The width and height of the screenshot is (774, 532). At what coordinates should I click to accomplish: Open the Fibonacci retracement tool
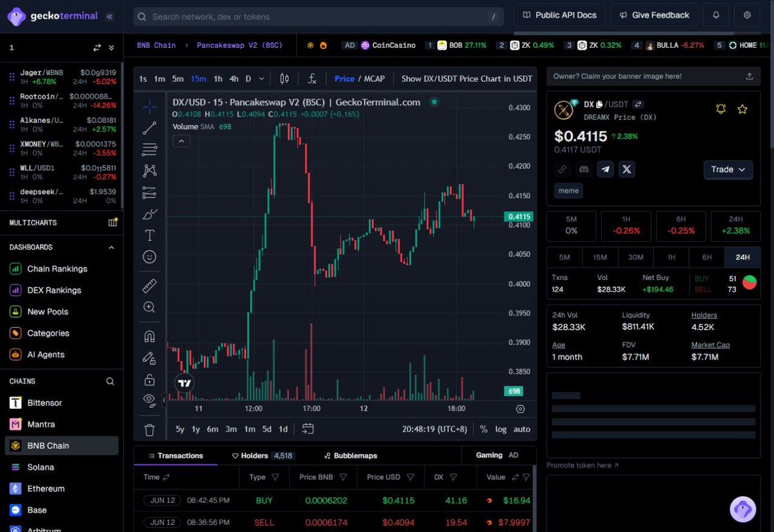[x=150, y=150]
